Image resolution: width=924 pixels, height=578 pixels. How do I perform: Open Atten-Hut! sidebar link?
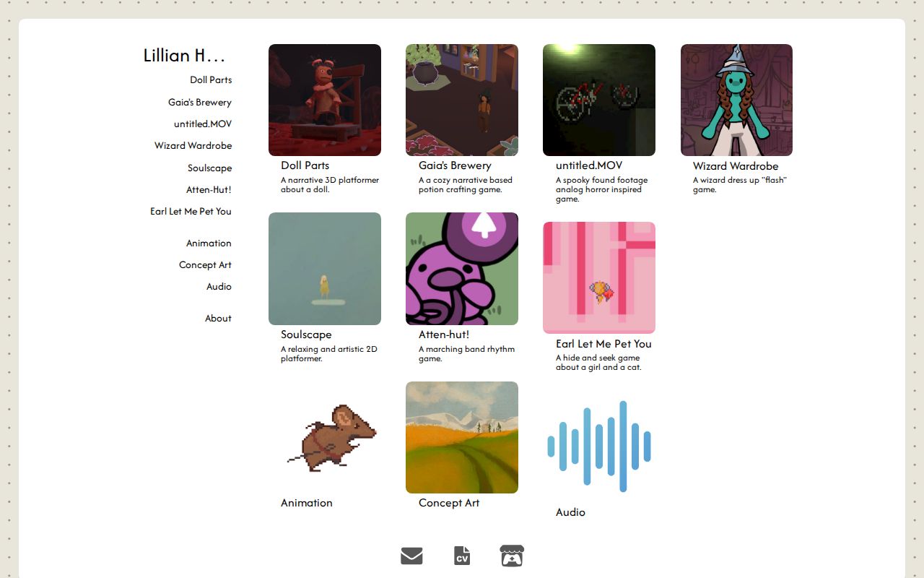[x=209, y=190]
